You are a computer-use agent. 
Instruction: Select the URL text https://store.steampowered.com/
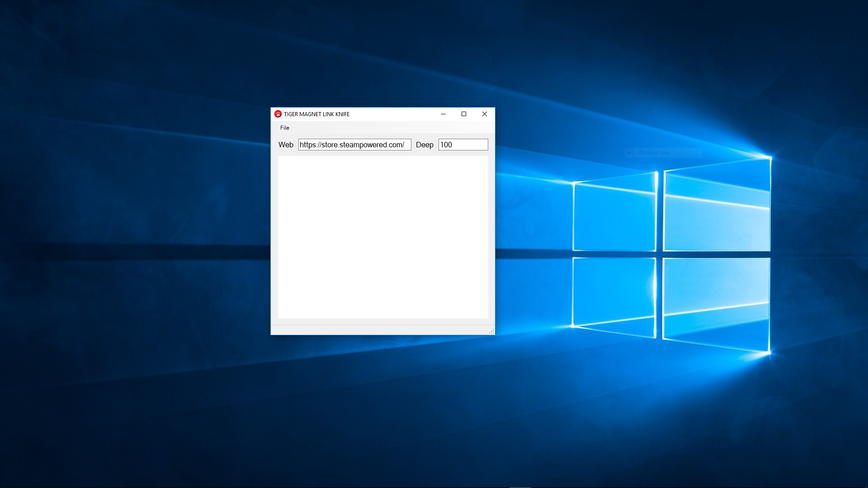pos(352,145)
